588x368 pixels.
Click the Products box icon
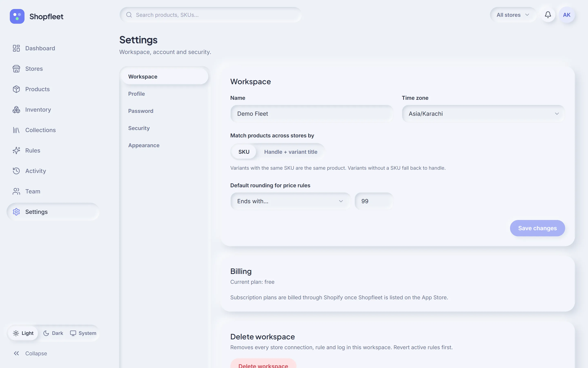point(16,89)
